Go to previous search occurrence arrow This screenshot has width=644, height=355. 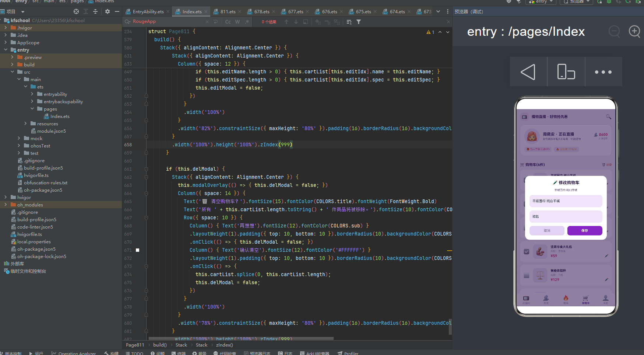tap(286, 22)
